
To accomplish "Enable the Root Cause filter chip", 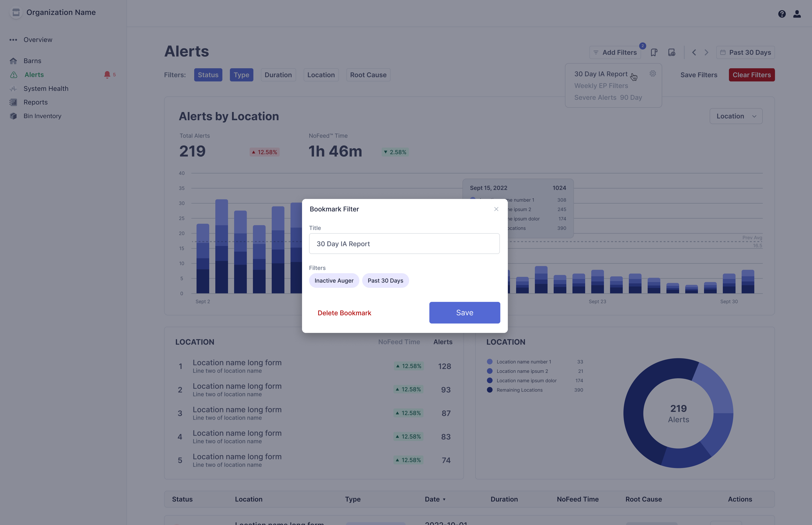I will click(368, 75).
